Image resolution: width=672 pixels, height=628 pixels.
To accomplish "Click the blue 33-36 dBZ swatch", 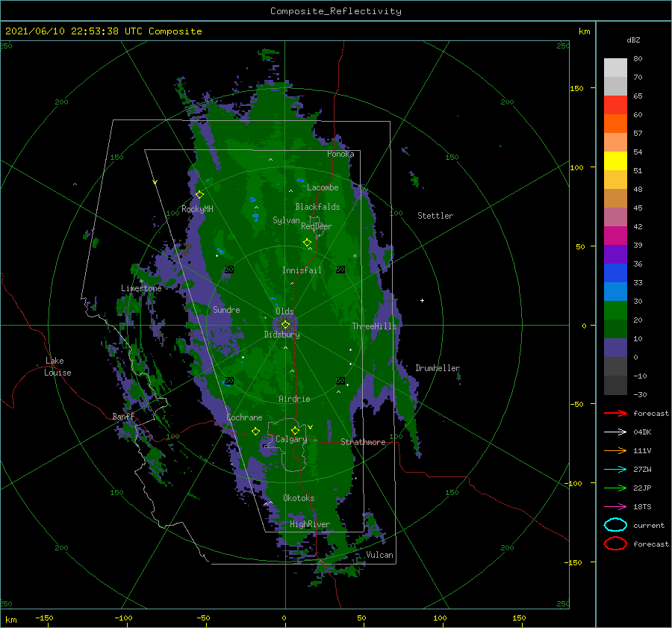I will (615, 273).
